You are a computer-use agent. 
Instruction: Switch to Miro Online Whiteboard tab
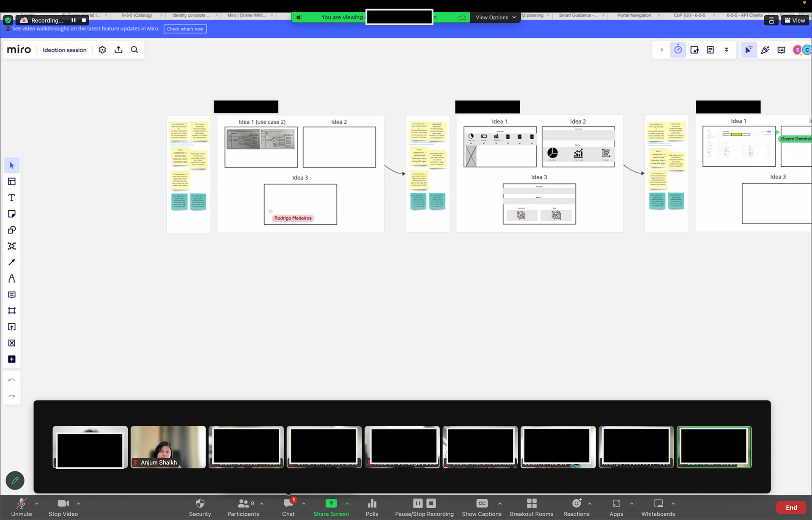click(247, 15)
